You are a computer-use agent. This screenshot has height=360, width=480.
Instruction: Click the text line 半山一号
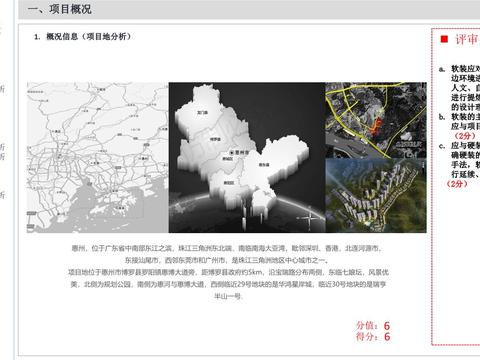[x=228, y=296]
